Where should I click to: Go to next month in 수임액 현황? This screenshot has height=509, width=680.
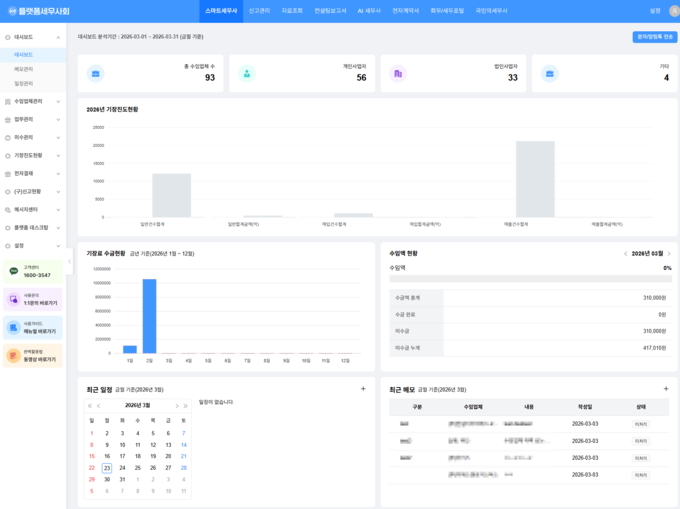point(669,254)
